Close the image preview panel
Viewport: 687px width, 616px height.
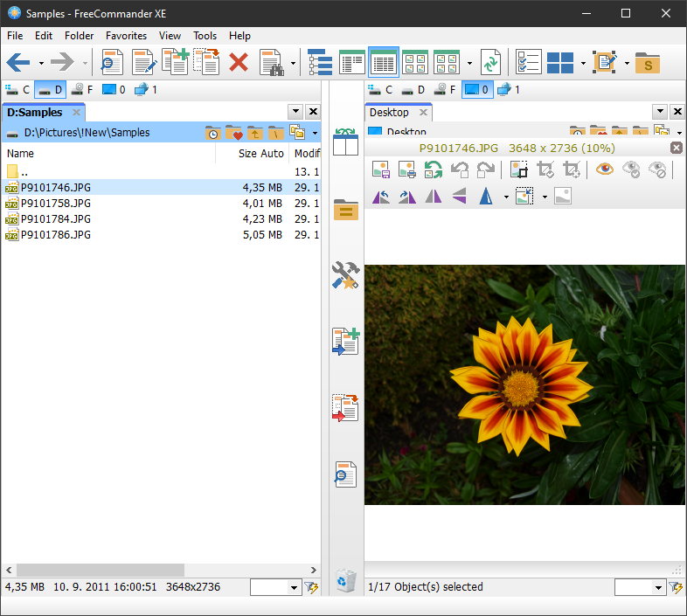click(x=676, y=148)
